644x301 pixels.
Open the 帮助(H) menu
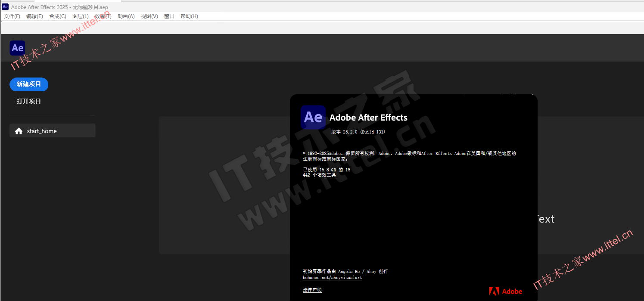pos(189,16)
